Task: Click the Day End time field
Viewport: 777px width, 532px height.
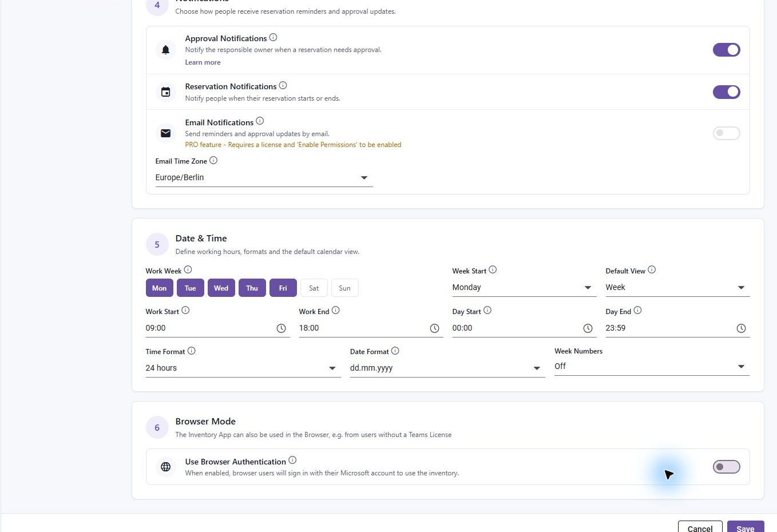Action: [677, 328]
